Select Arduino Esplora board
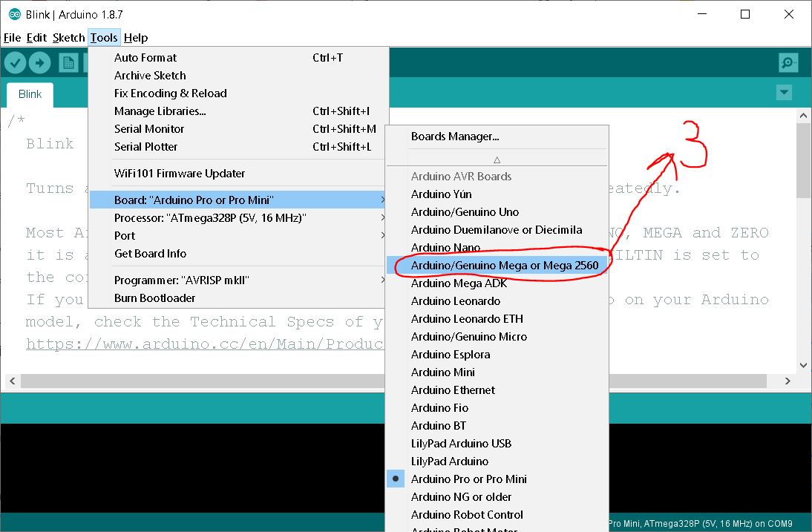Image resolution: width=812 pixels, height=532 pixels. click(x=497, y=355)
